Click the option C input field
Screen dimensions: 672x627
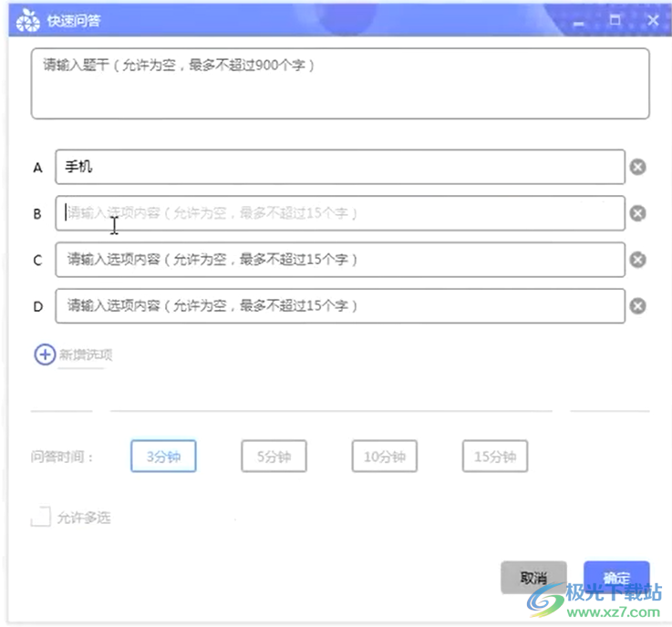click(340, 260)
